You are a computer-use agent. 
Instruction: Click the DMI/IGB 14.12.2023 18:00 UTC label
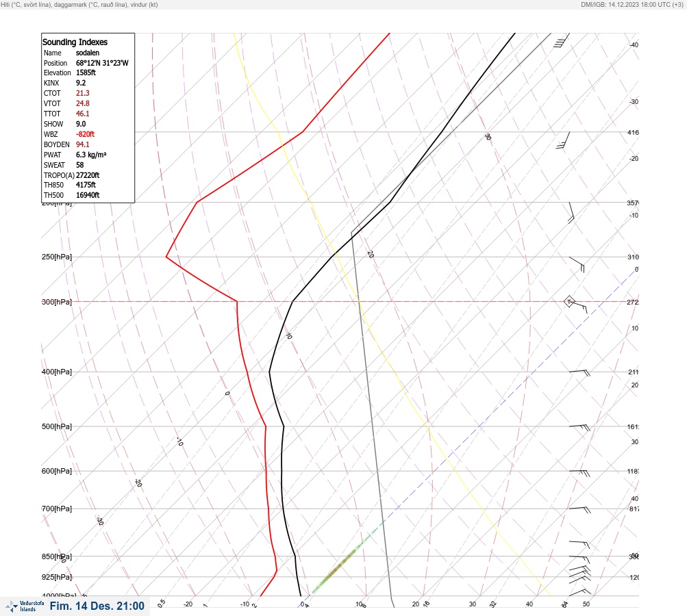point(632,5)
